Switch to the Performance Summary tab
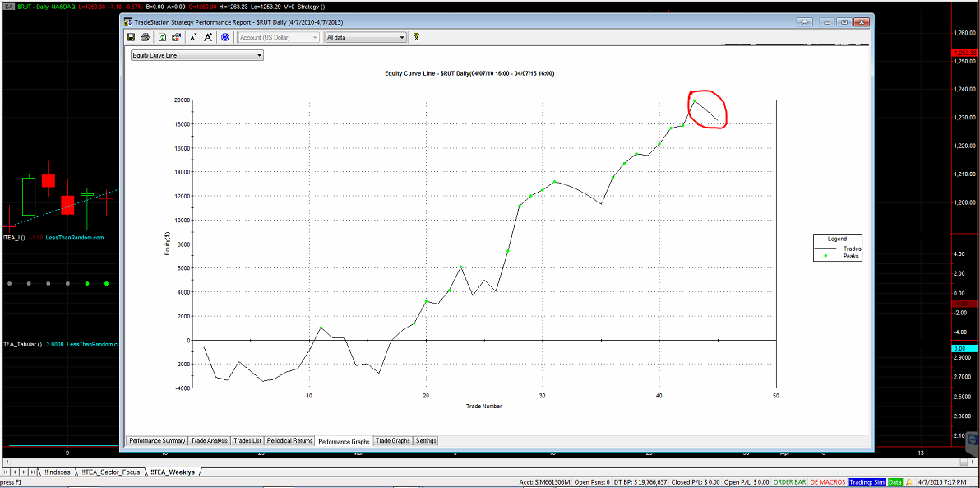The width and height of the screenshot is (980, 488). point(157,440)
